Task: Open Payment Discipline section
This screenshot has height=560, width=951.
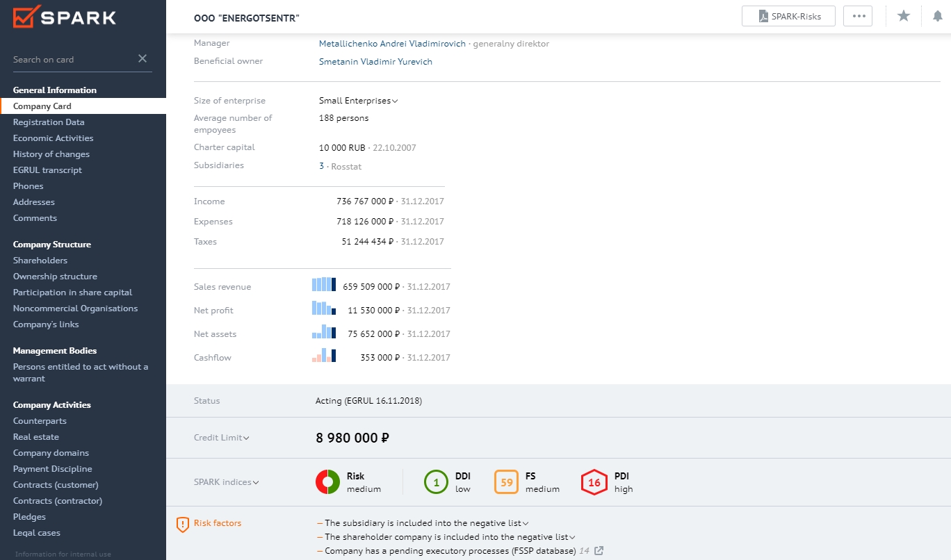Action: (53, 469)
